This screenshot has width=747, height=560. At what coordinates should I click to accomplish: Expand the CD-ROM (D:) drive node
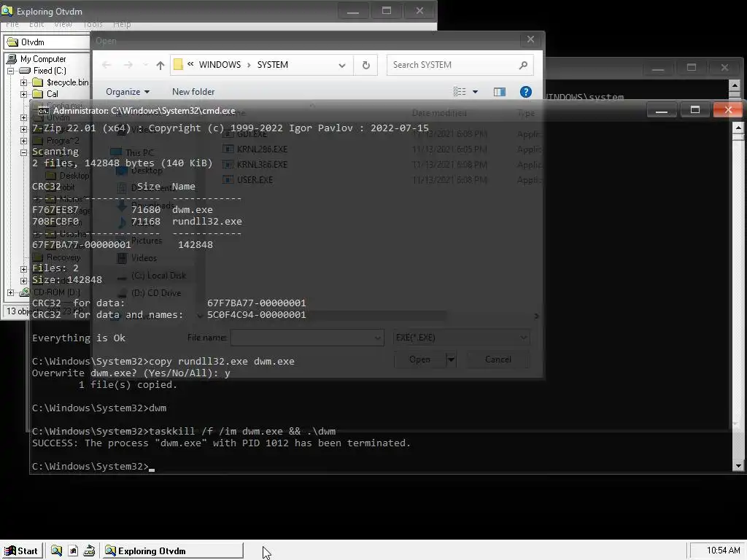tap(10, 292)
